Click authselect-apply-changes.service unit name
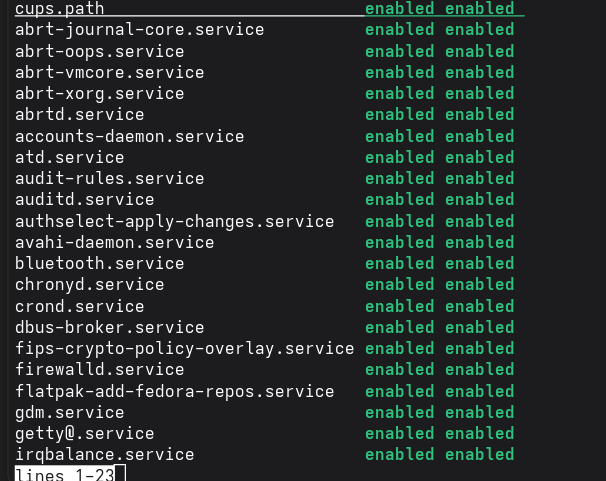The height and width of the screenshot is (481, 606). point(174,221)
